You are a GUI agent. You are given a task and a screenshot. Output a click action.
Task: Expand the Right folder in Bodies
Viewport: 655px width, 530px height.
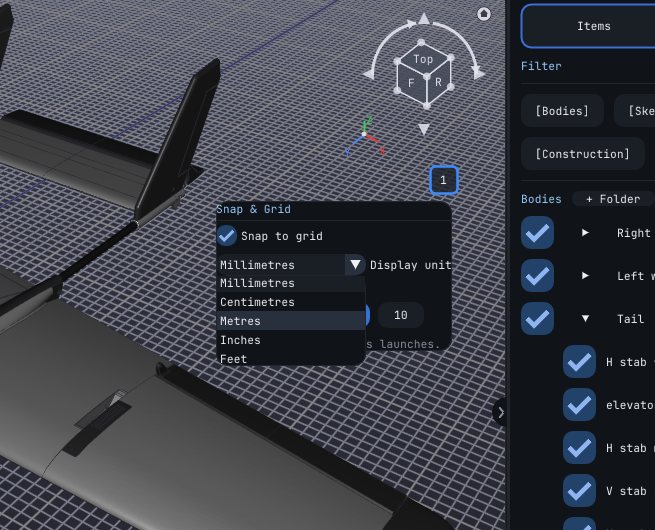point(585,233)
